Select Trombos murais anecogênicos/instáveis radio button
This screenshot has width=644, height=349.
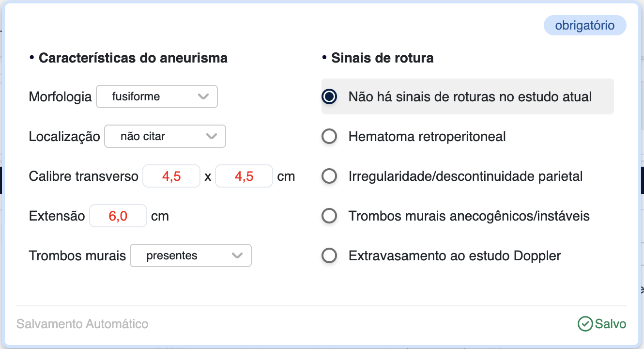click(329, 216)
